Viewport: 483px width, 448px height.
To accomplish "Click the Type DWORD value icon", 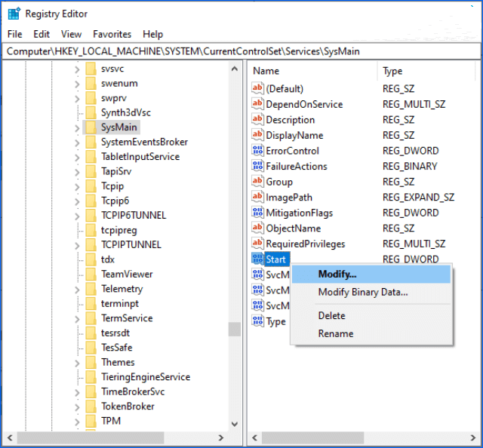I will tap(257, 321).
